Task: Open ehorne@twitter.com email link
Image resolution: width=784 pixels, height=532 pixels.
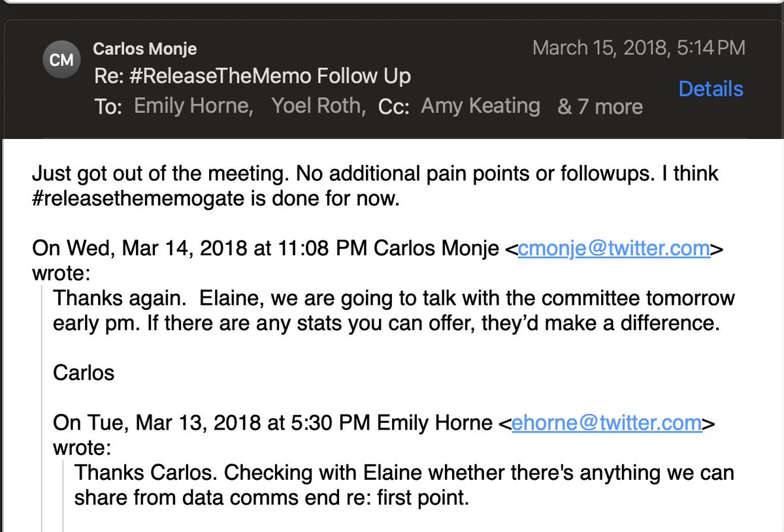Action: pyautogui.click(x=606, y=422)
